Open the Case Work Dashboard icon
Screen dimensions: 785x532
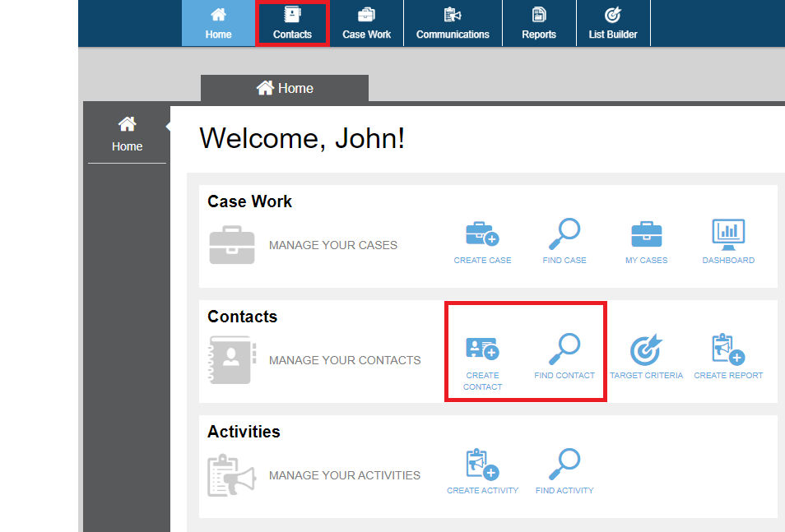coord(728,234)
